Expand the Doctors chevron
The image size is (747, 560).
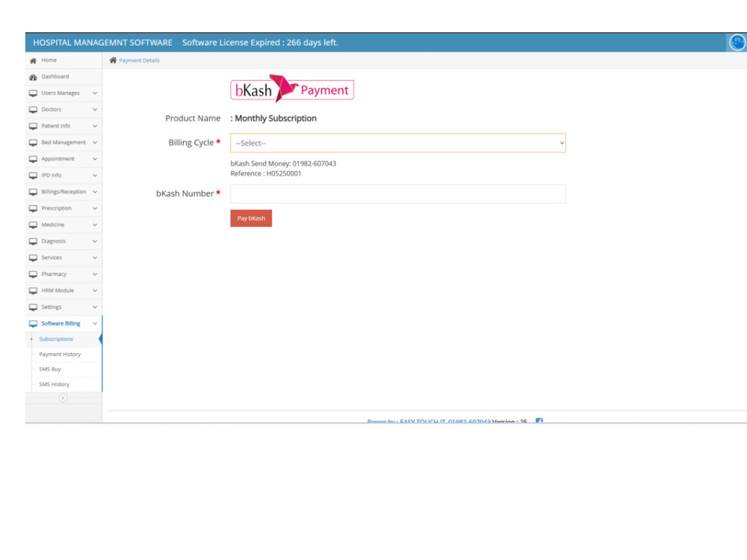95,110
